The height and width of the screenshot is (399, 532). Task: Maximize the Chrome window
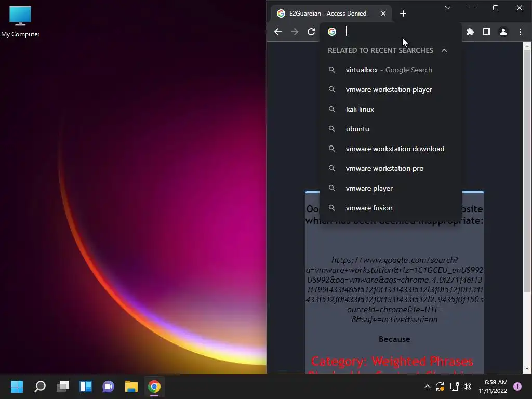click(495, 8)
